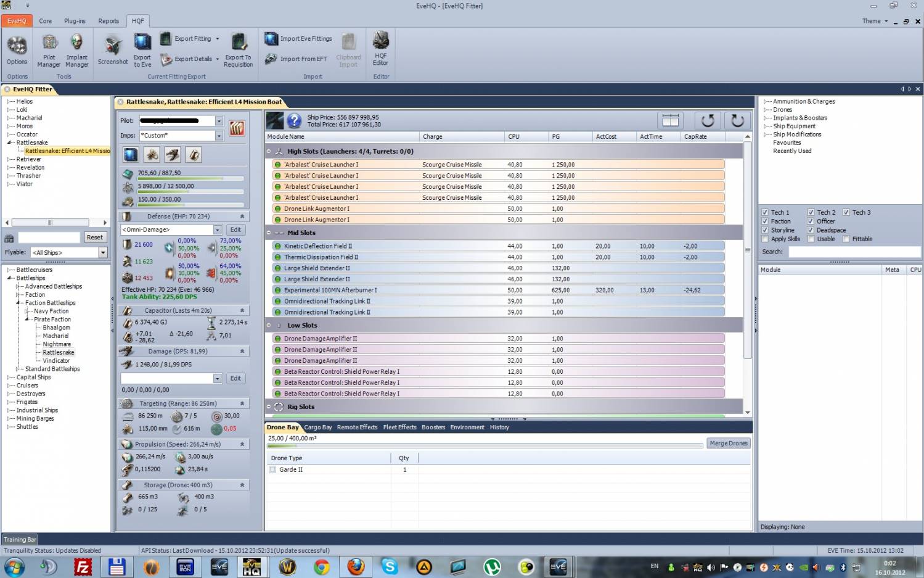The image size is (924, 578).
Task: Collapse the Mid Slots section
Action: pos(269,233)
